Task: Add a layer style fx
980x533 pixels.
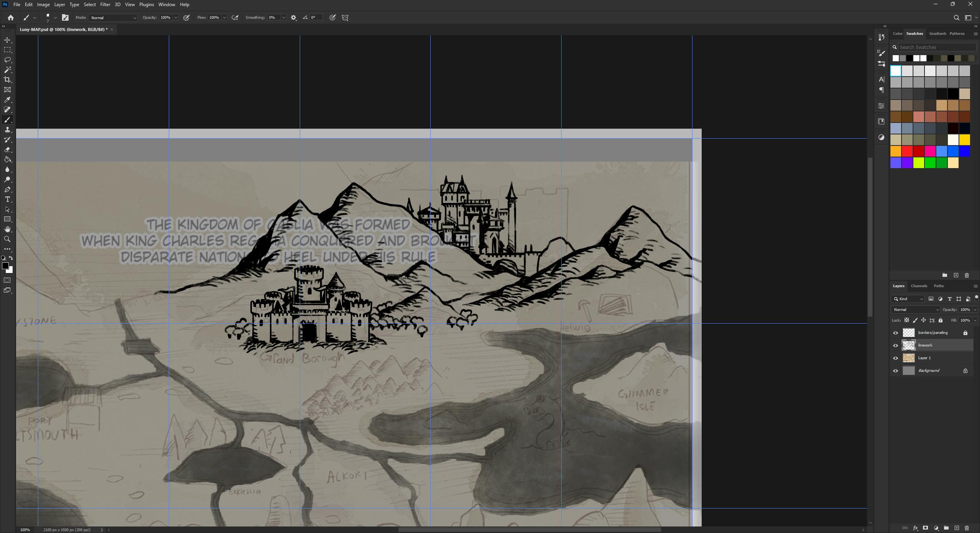Action: pos(915,528)
